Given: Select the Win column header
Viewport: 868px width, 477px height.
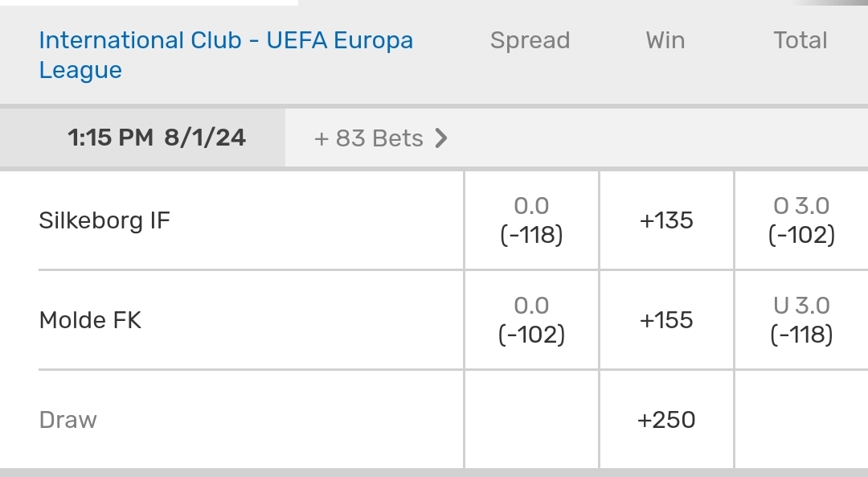Looking at the screenshot, I should click(665, 40).
